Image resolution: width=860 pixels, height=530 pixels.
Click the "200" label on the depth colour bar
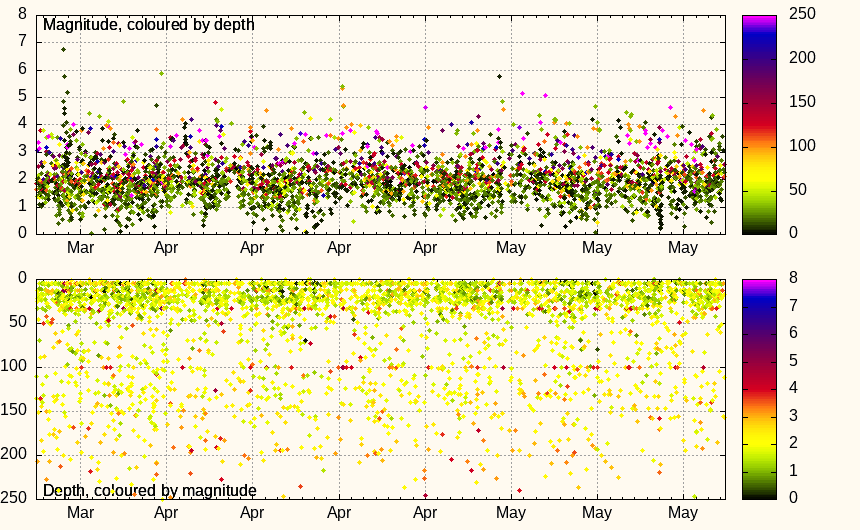(x=802, y=58)
